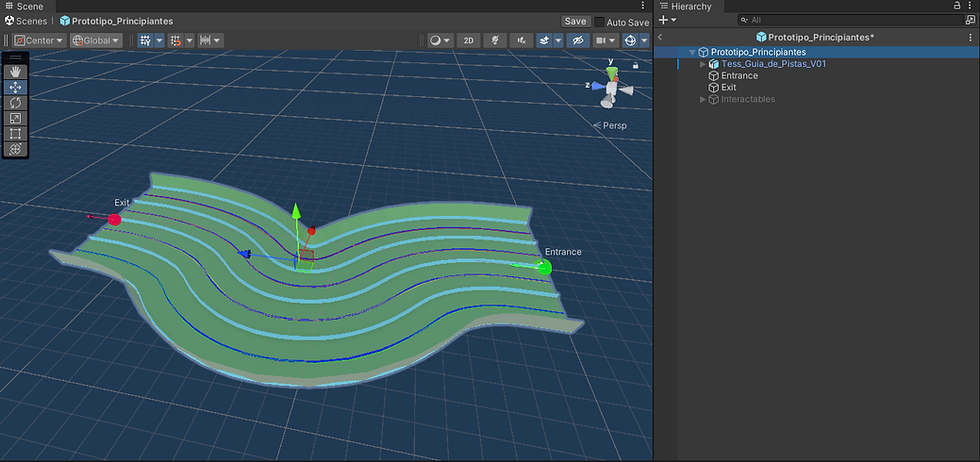Open prefab header options kebab menu

click(x=971, y=38)
